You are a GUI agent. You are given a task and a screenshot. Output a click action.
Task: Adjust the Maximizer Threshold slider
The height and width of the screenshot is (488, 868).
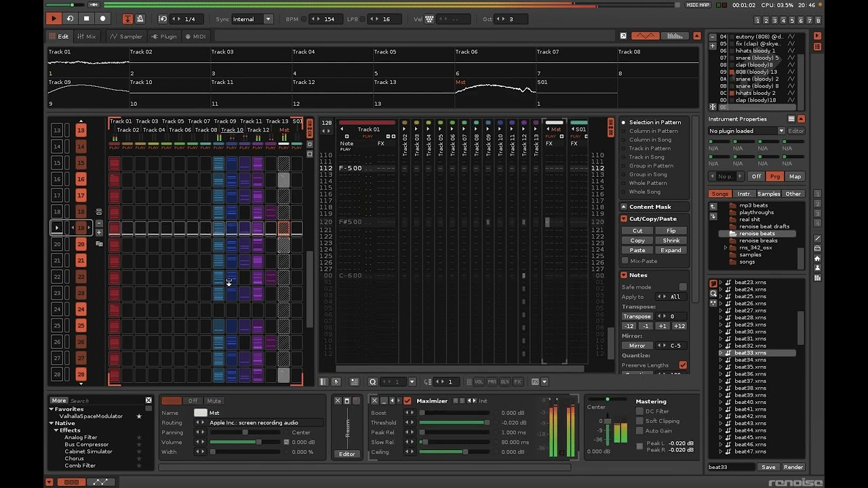coord(454,422)
